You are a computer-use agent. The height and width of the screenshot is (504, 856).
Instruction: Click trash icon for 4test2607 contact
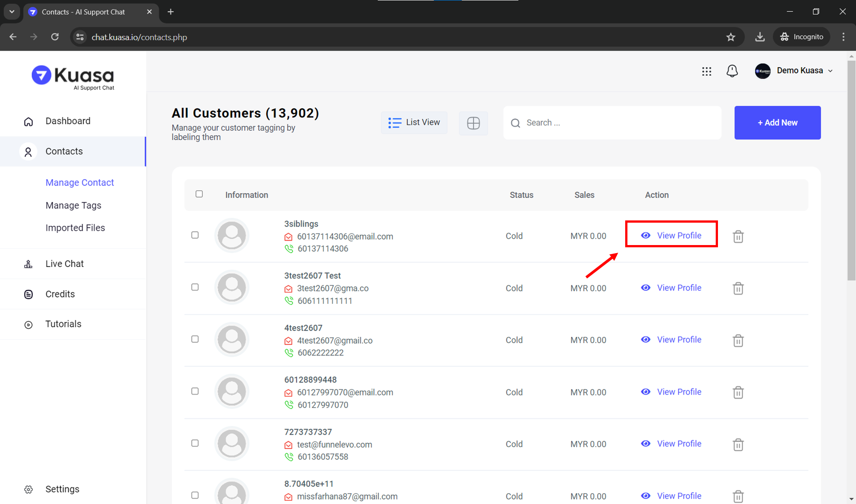[738, 340]
